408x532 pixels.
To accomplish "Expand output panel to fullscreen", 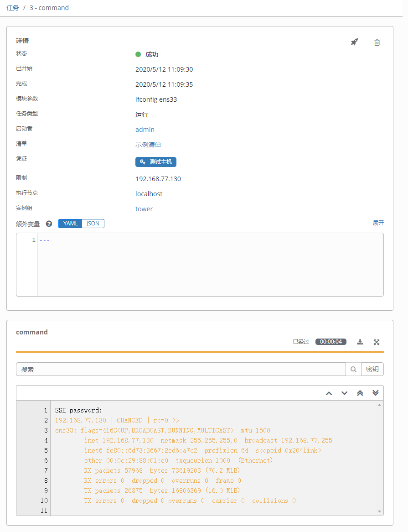I will [x=377, y=342].
